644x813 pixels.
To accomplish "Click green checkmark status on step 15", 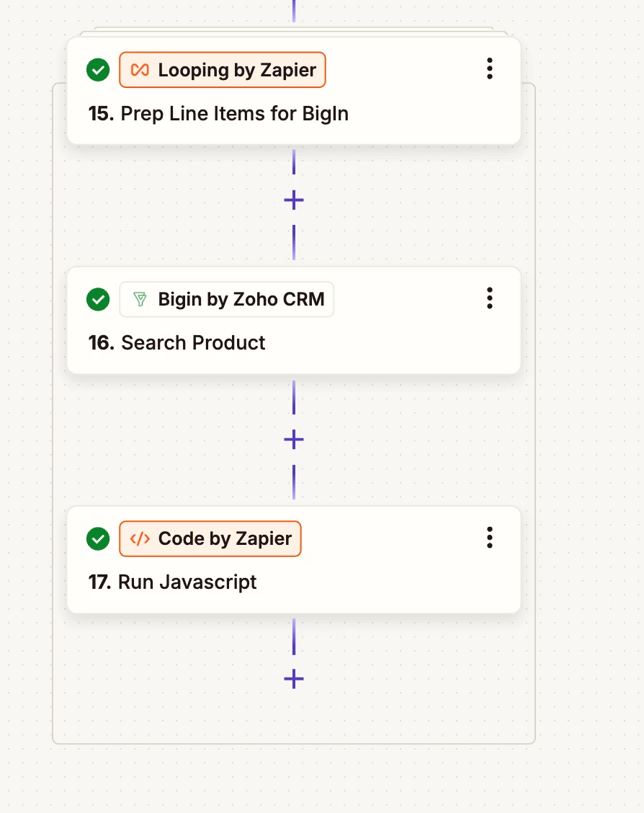I will click(98, 70).
